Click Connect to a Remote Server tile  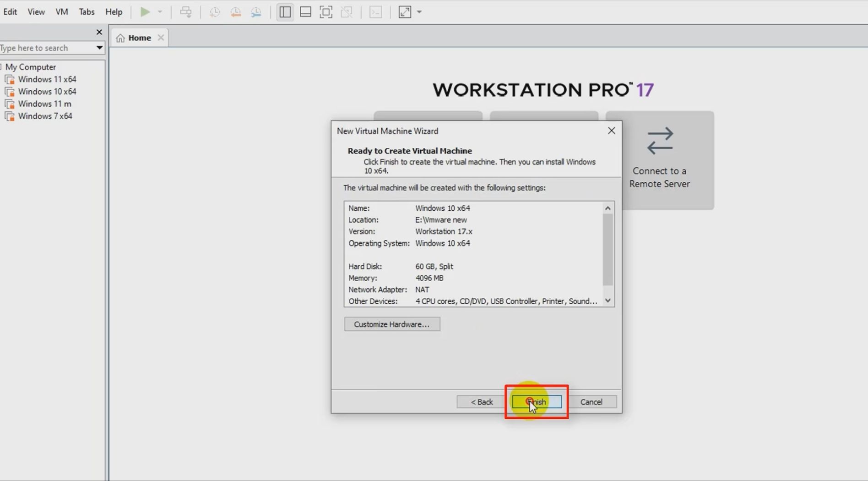pyautogui.click(x=660, y=160)
